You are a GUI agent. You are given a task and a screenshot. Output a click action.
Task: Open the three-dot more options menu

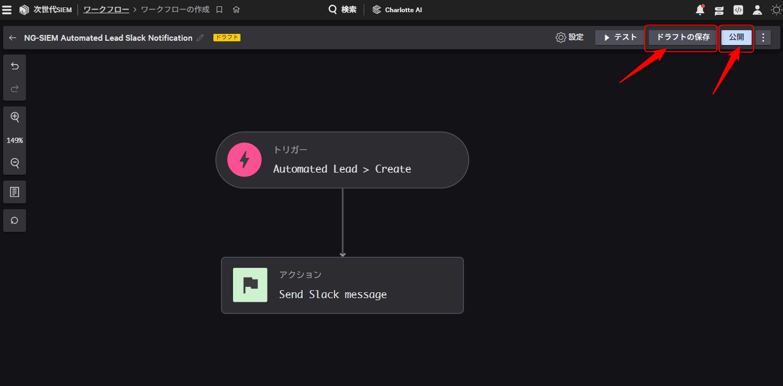coord(763,37)
